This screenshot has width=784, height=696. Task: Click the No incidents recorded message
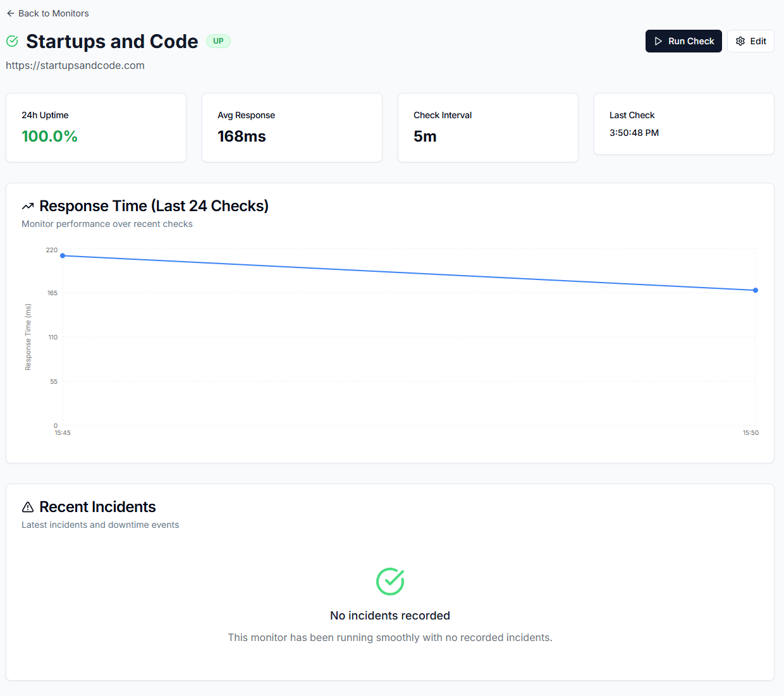pyautogui.click(x=390, y=616)
